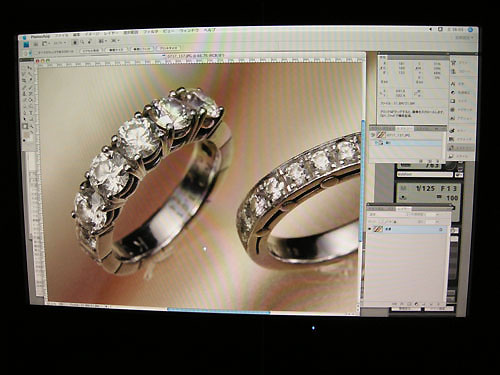Image resolution: width=500 pixels, height=375 pixels.
Task: Choose Rotate View tool in application bar
Action: click(89, 42)
